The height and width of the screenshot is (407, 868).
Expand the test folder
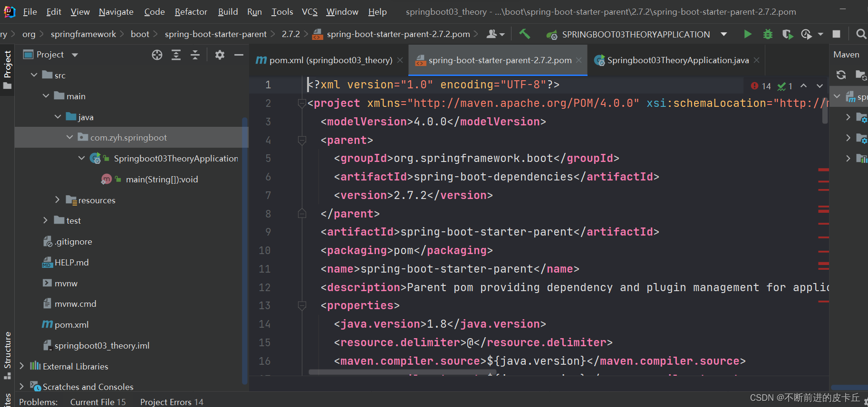[x=46, y=220]
